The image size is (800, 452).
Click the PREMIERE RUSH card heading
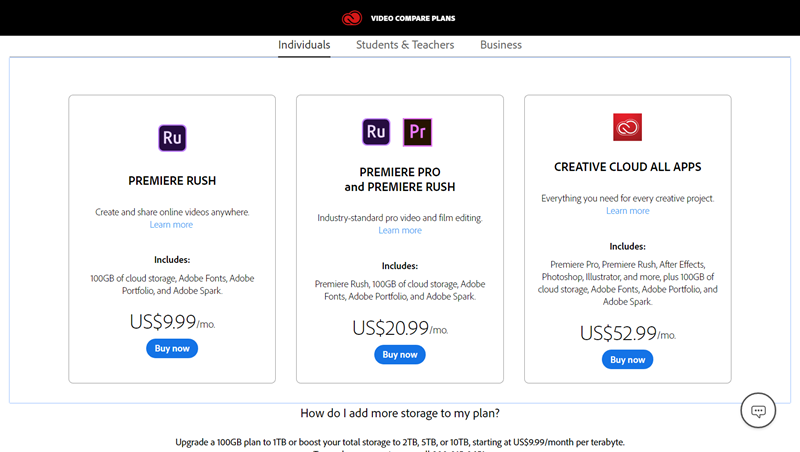pos(172,181)
